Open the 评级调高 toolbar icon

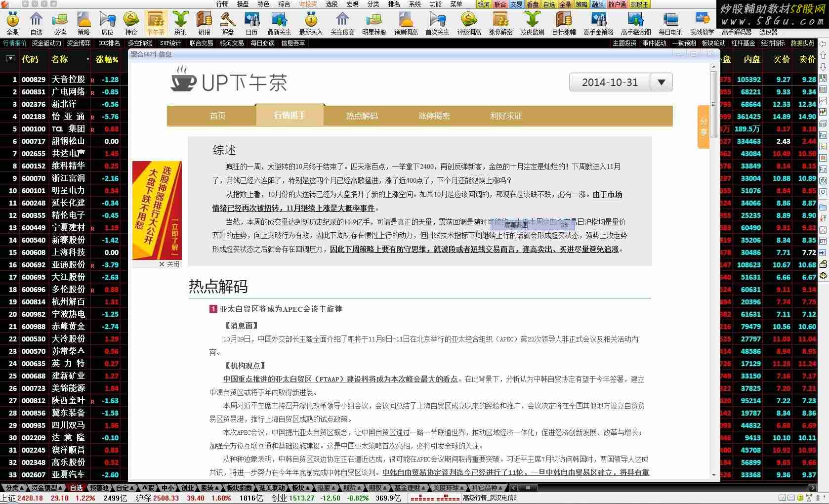(x=469, y=23)
